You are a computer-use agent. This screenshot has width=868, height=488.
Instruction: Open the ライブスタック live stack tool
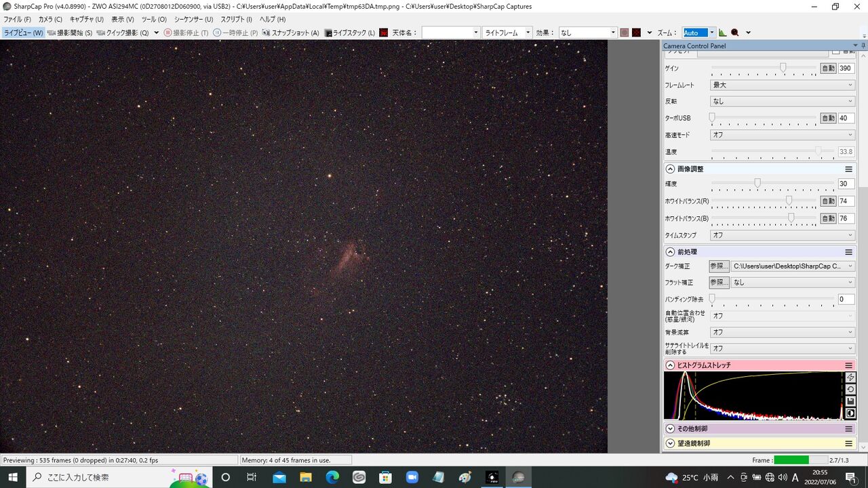click(x=350, y=33)
